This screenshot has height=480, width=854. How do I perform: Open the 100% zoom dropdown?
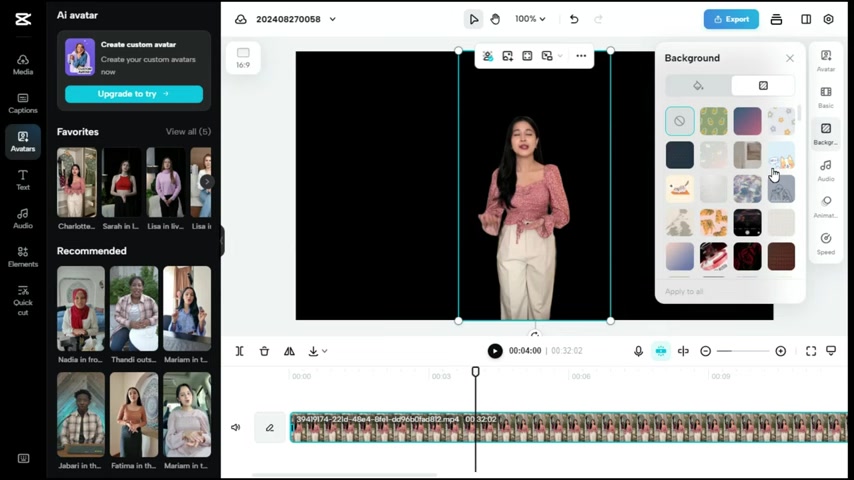pos(530,19)
